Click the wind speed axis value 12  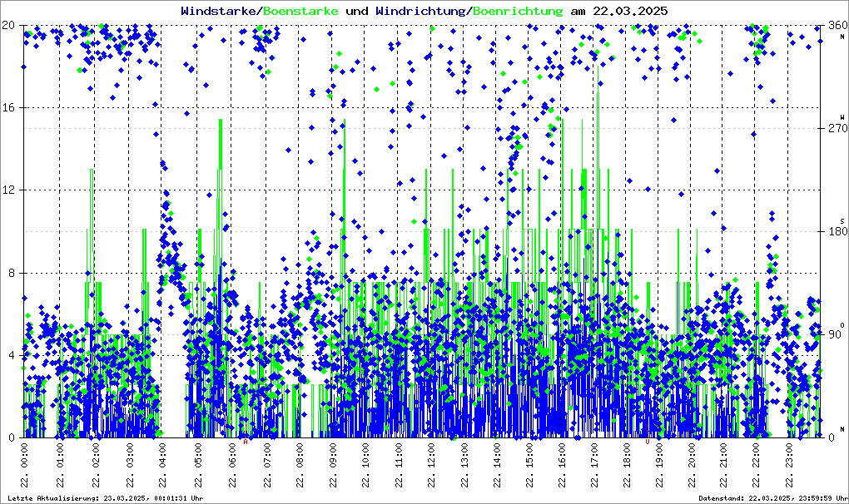coord(8,190)
